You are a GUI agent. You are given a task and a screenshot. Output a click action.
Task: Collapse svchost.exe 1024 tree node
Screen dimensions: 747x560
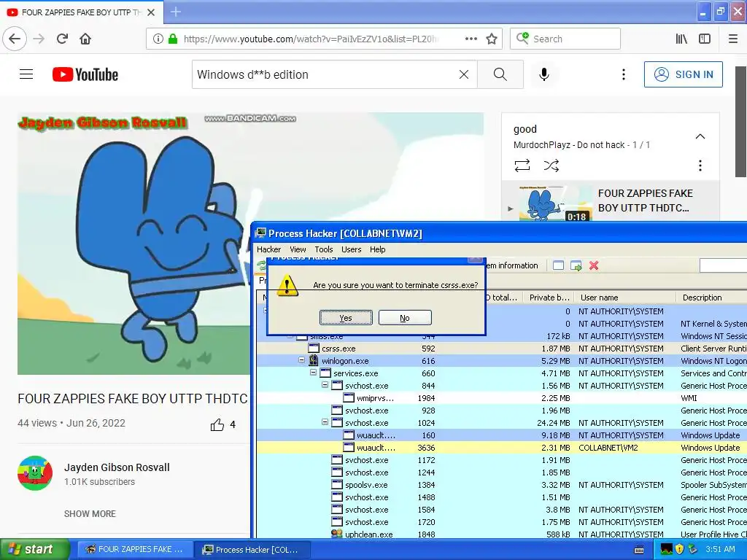(x=325, y=422)
